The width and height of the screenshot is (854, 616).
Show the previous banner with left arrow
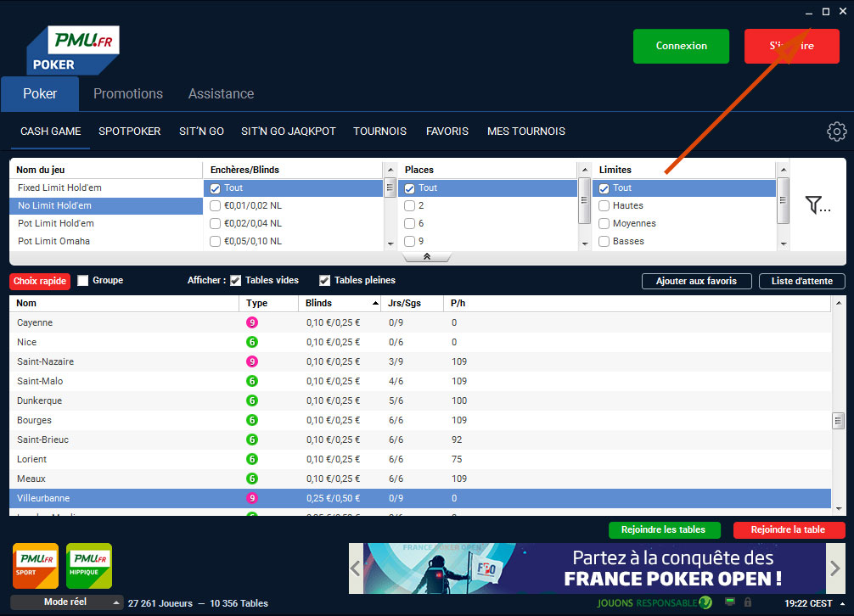[357, 568]
